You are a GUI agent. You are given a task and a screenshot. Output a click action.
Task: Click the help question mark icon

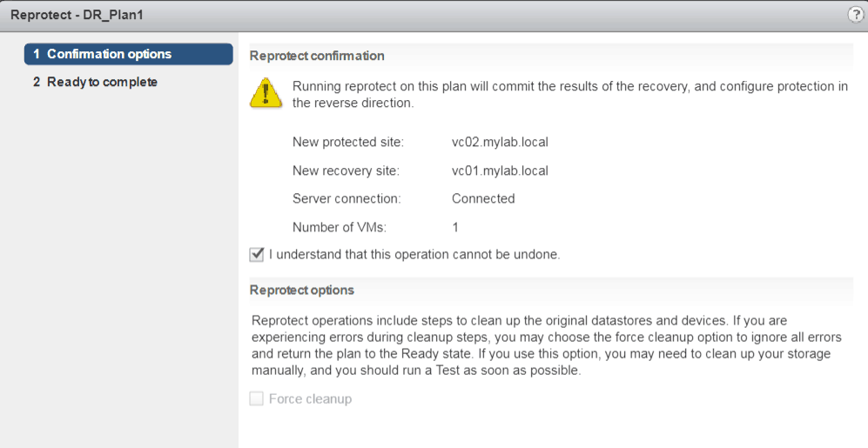point(857,15)
